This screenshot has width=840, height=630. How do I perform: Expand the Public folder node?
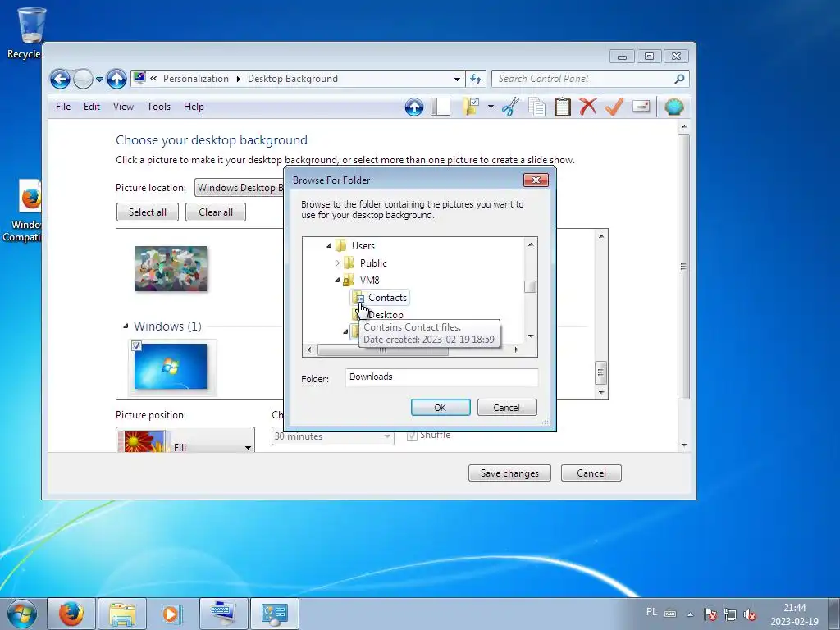[337, 263]
